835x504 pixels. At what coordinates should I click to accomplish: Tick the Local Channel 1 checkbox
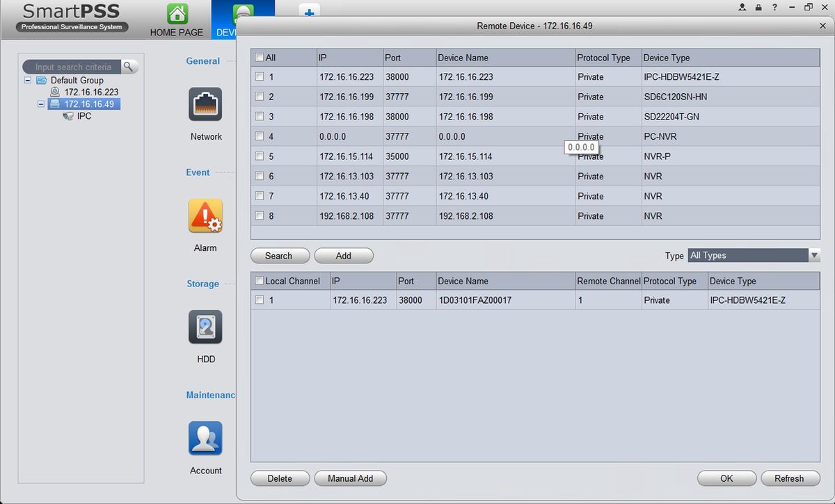[260, 300]
